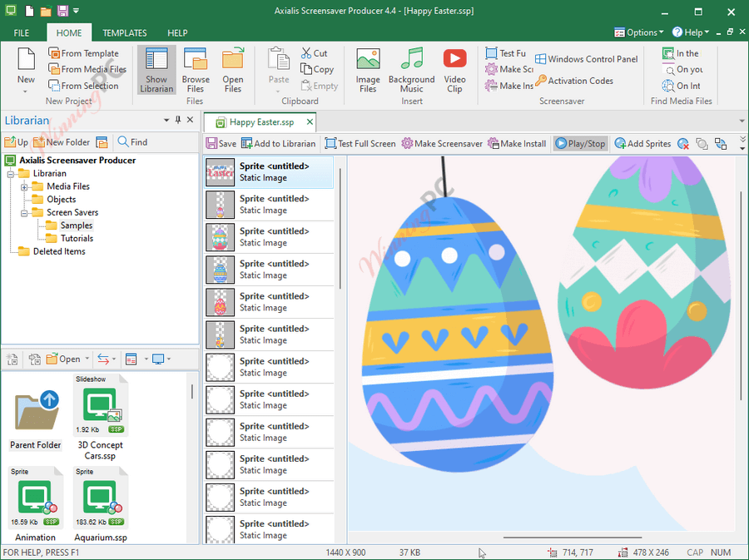This screenshot has width=749, height=560.
Task: Select Aquarium.ssp file
Action: coord(101,504)
